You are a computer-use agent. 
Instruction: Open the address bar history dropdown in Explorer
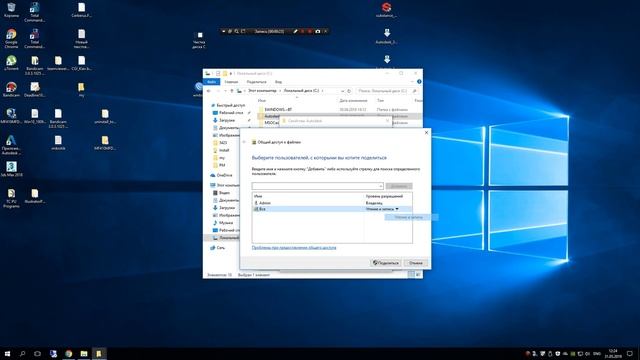pos(342,91)
